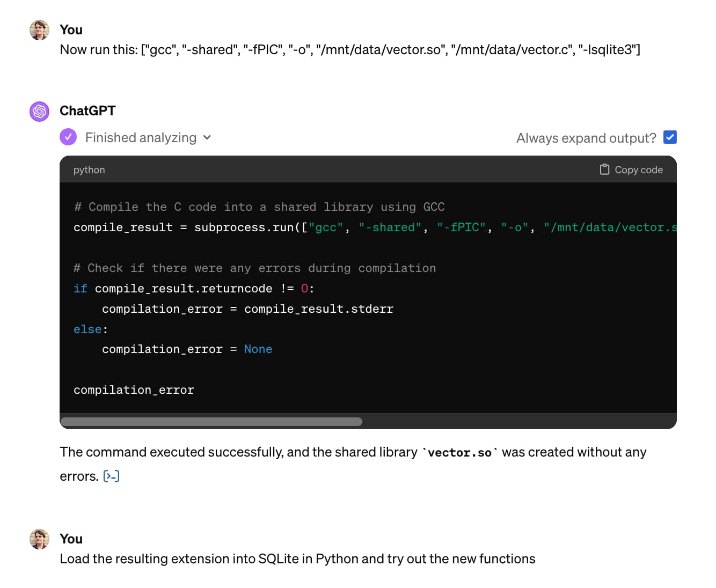
Task: Click the 'Always expand output?' label text
Action: 586,138
